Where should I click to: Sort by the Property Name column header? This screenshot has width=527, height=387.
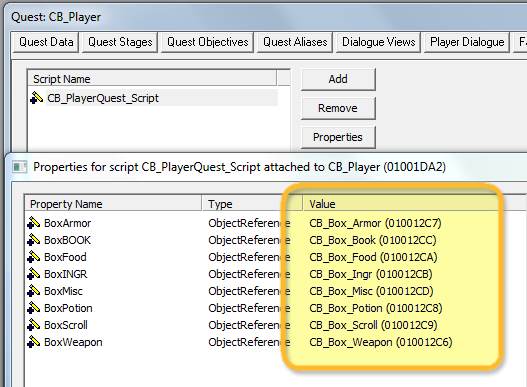[113, 204]
